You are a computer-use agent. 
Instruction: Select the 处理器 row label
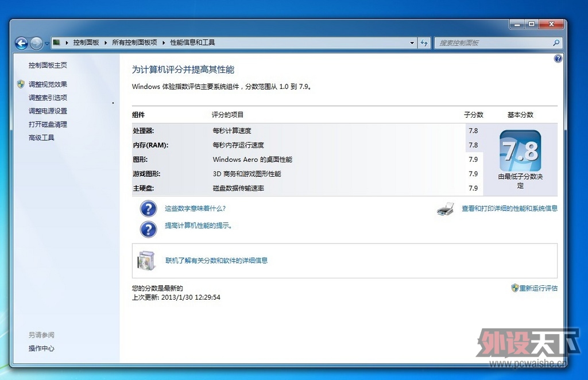tap(143, 131)
